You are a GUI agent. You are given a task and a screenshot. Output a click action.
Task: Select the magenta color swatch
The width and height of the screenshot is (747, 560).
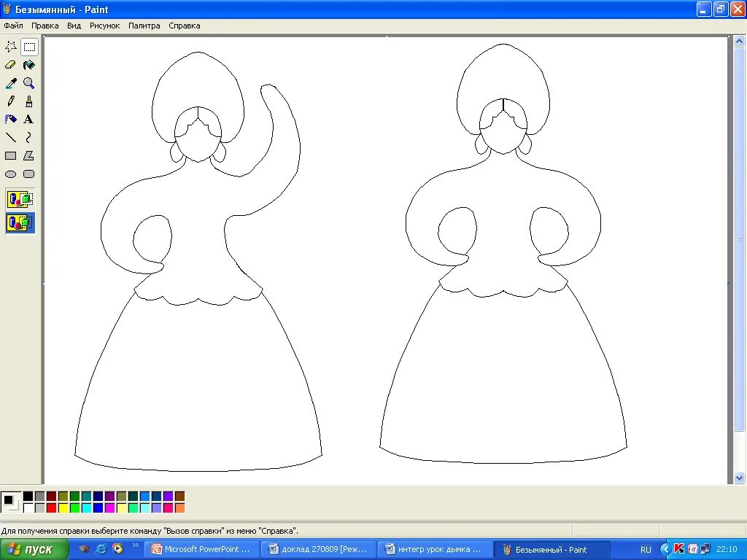coord(110,508)
